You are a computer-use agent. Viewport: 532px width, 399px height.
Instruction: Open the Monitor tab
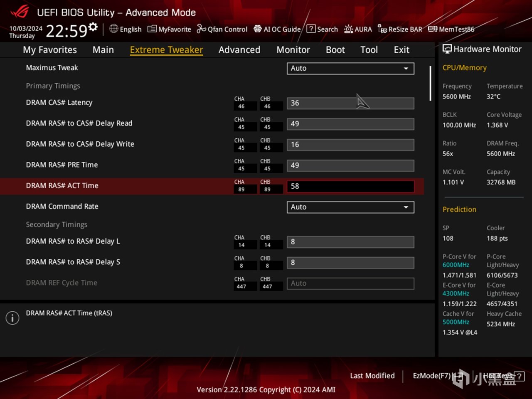pyautogui.click(x=293, y=50)
